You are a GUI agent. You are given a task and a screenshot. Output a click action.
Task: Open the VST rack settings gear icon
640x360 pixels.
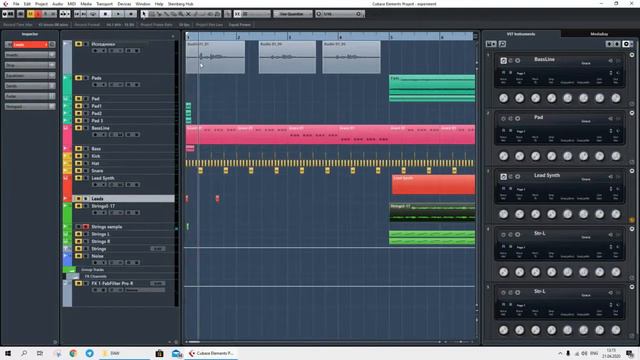pyautogui.click(x=626, y=44)
